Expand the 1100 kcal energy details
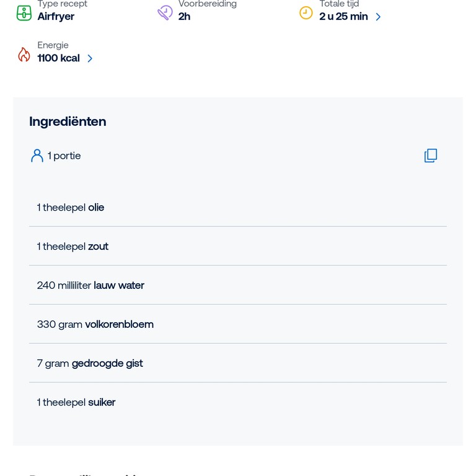Viewport: 476px width, 476px height. (90, 58)
